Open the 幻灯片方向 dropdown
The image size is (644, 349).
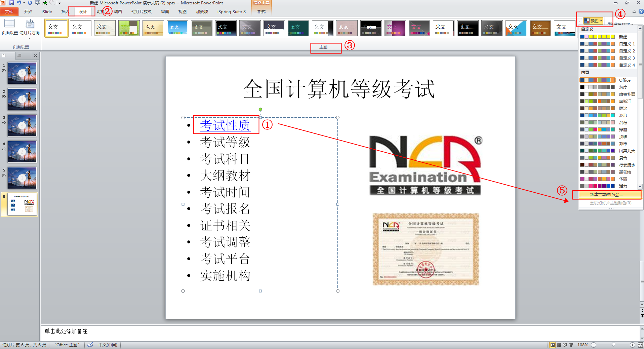point(30,29)
